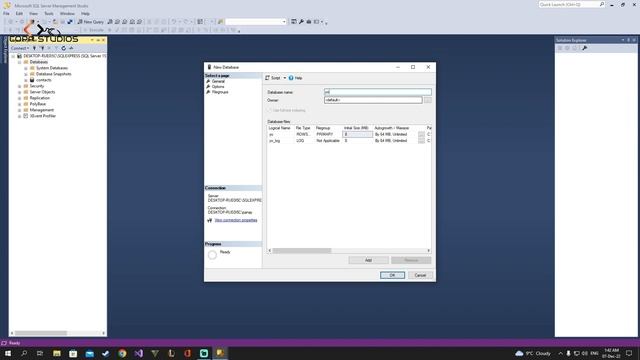Click the Properties wrench icon in Solution Explorer
This screenshot has height=360, width=640.
[584, 48]
